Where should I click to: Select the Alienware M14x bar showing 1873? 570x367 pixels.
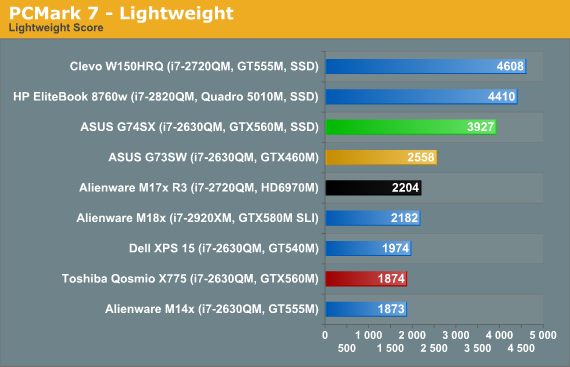coord(366,309)
